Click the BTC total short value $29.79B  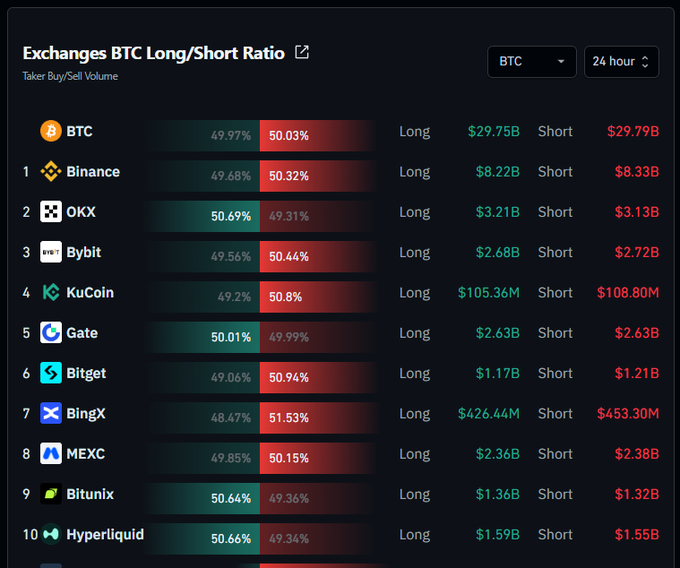633,131
